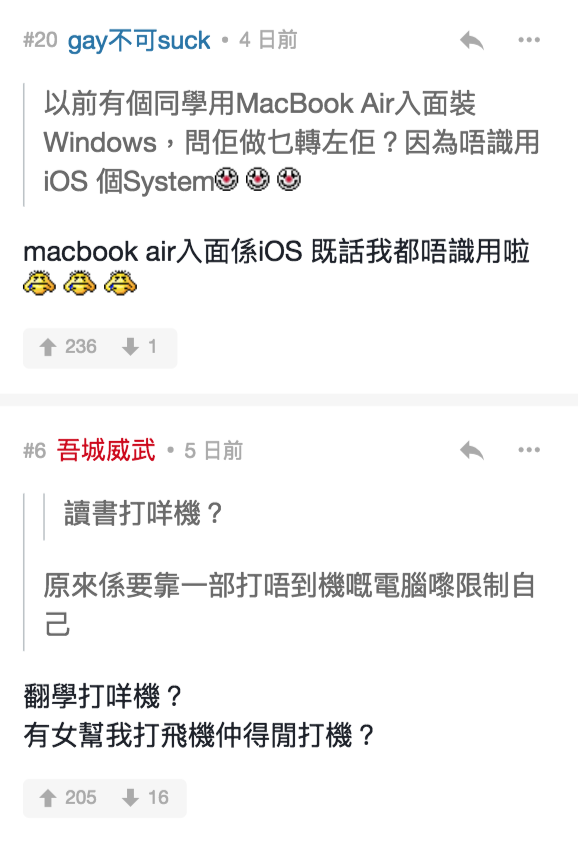
Task: Click the 4 日前 timestamp
Action: 268,40
